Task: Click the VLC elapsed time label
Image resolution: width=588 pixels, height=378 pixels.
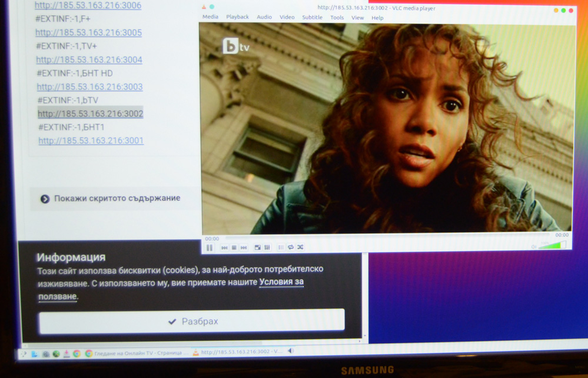Action: coord(212,239)
